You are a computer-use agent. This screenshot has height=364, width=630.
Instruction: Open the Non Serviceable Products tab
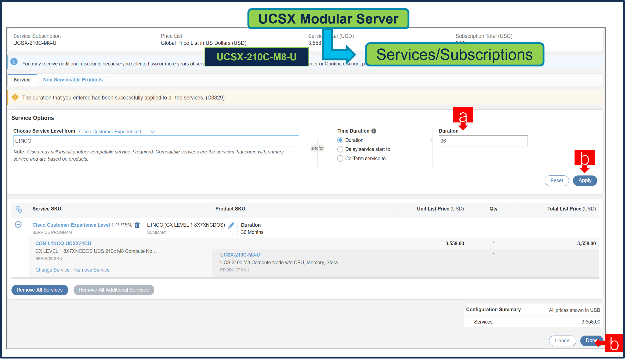73,80
